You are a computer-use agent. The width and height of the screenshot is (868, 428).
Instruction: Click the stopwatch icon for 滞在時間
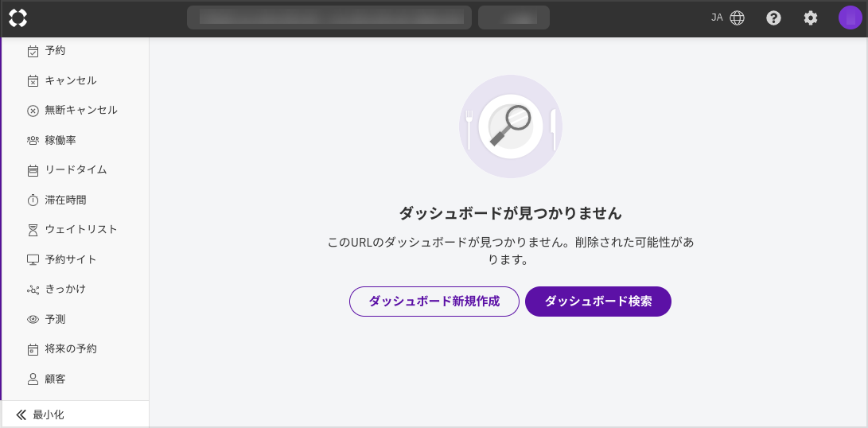[33, 200]
